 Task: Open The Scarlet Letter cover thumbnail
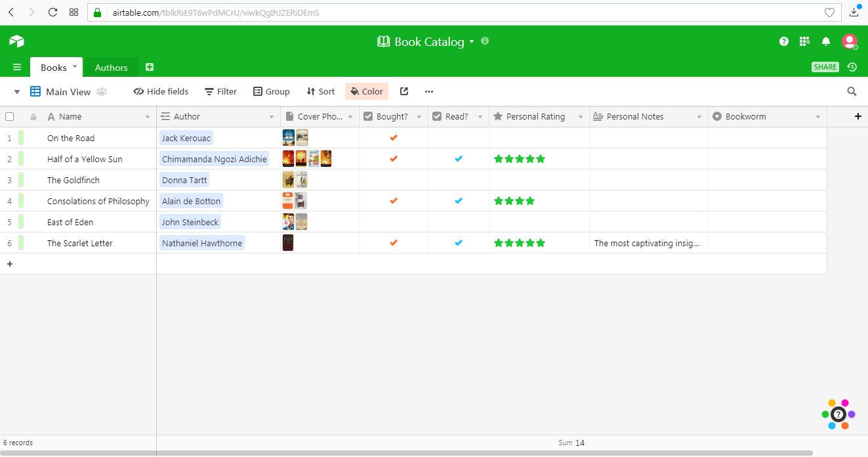[288, 243]
